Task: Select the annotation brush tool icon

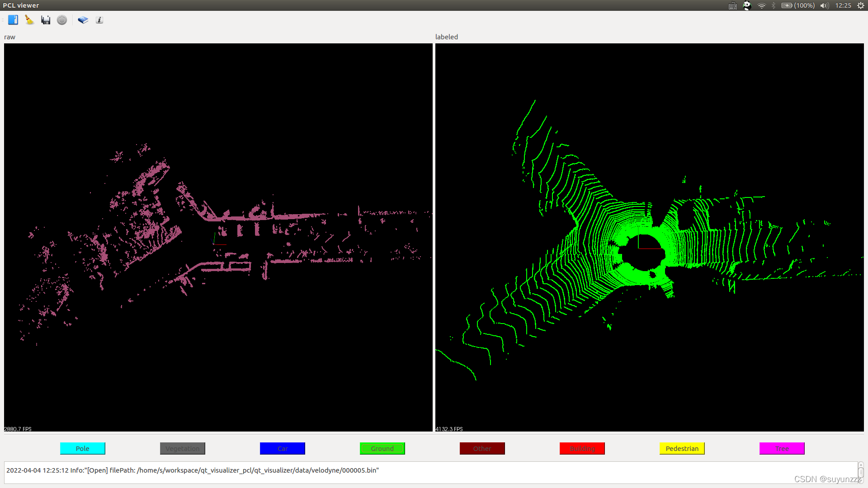Action: click(x=28, y=20)
